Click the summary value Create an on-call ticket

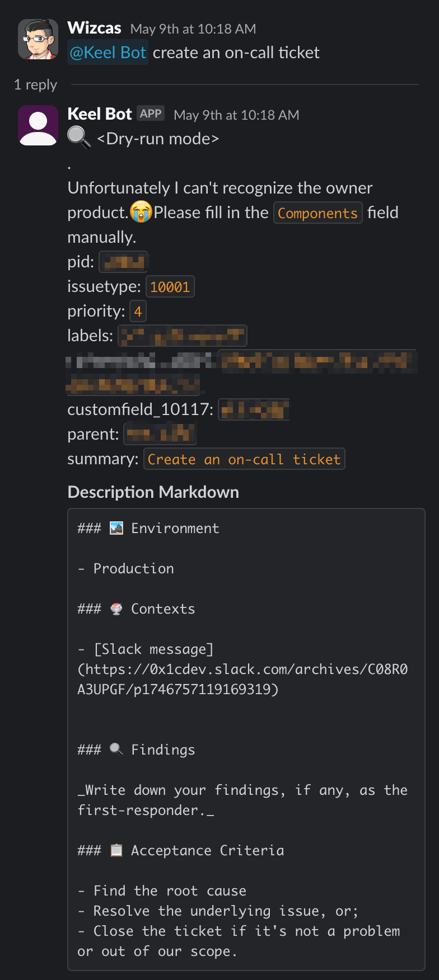[244, 459]
